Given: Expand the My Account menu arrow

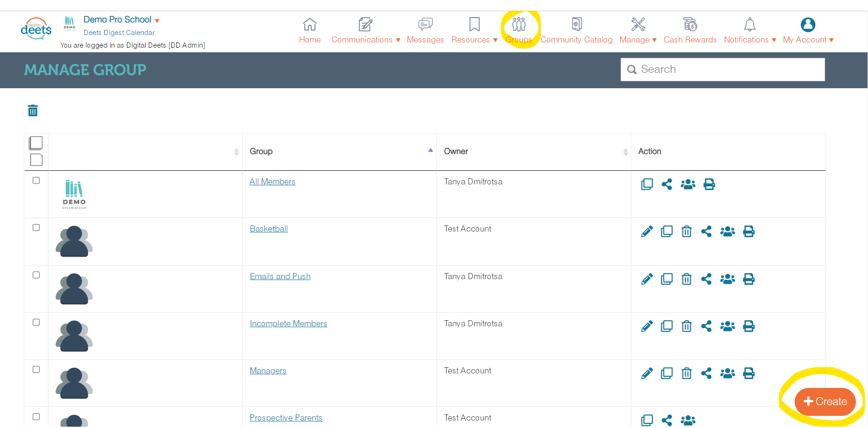Looking at the screenshot, I should pos(831,40).
